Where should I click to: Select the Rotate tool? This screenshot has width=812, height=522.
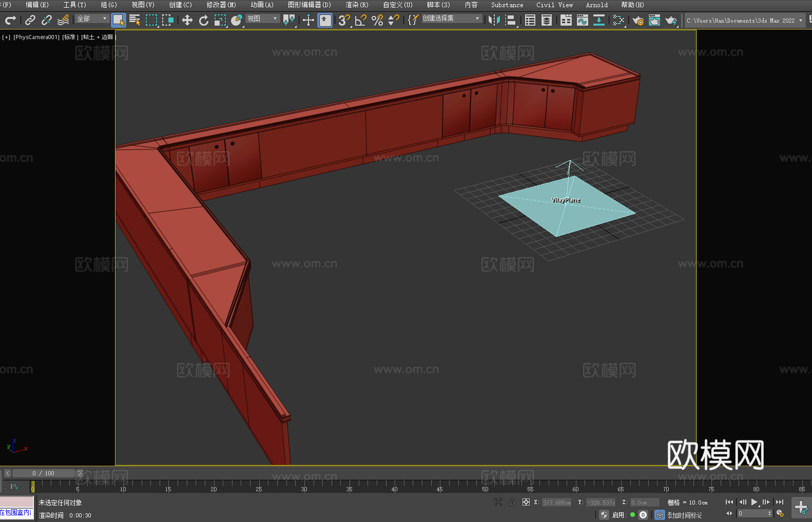point(204,20)
